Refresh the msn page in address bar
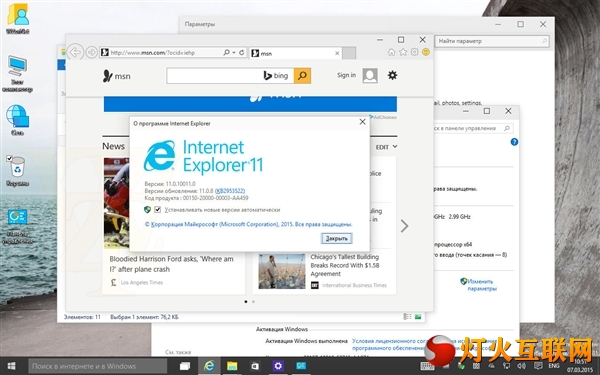The image size is (600, 375). (x=241, y=52)
